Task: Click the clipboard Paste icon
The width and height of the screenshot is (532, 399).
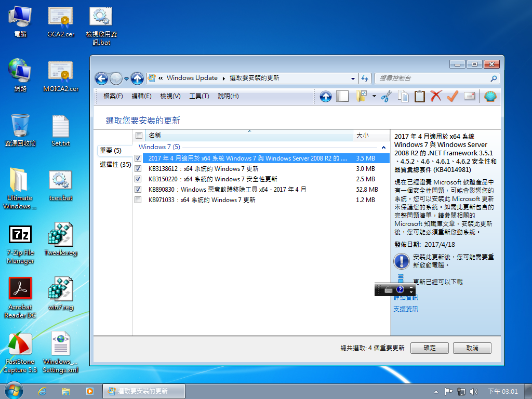Action: (x=420, y=96)
